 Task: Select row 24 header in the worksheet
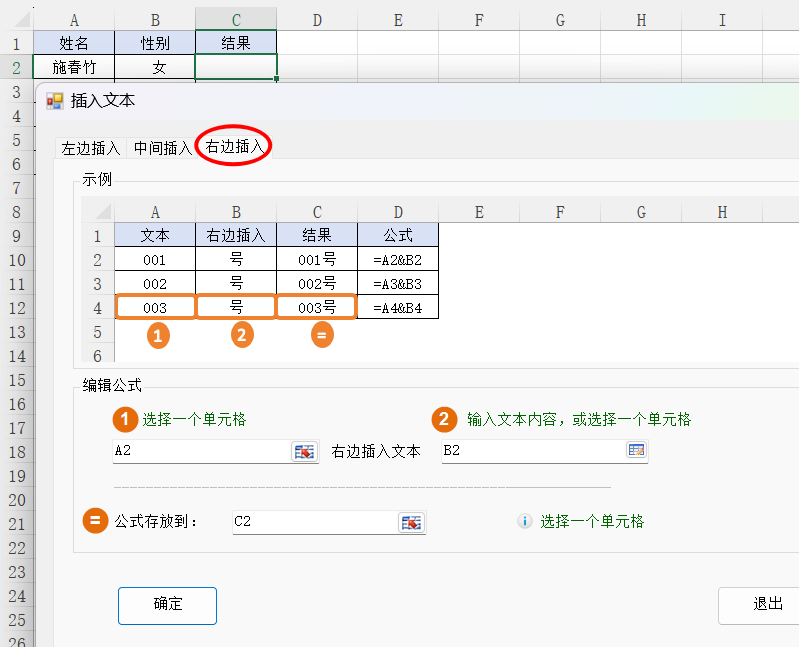coord(16,595)
